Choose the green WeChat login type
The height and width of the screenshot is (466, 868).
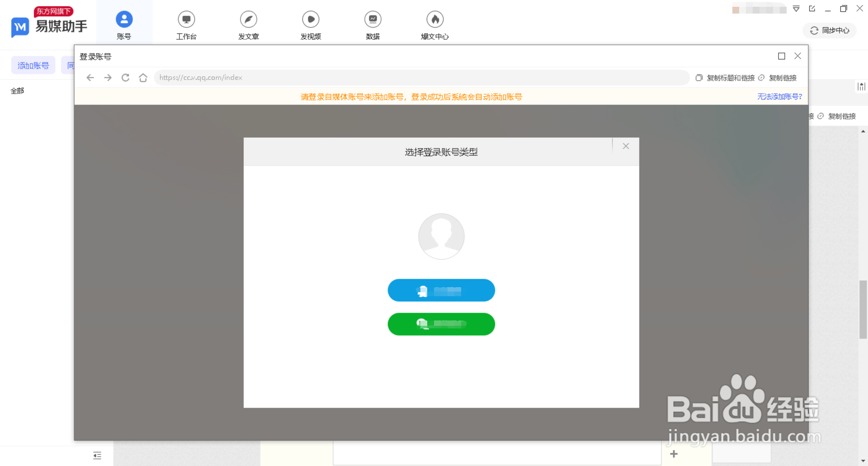[441, 324]
